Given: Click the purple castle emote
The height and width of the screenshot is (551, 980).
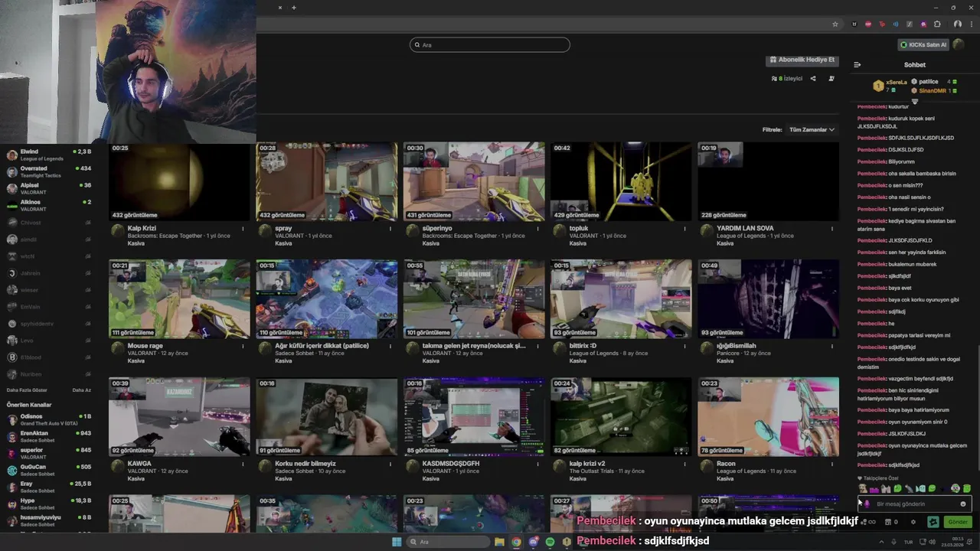Looking at the screenshot, I should [x=874, y=490].
